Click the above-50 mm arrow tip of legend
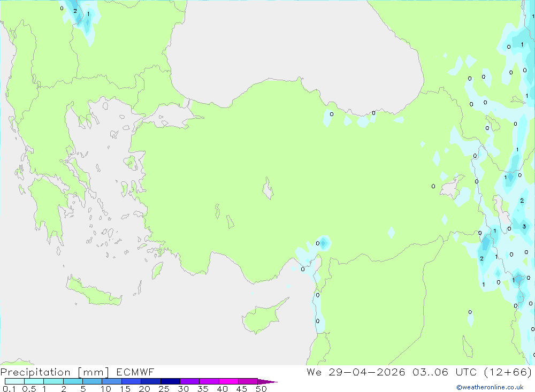The width and height of the screenshot is (535, 392). click(x=267, y=381)
